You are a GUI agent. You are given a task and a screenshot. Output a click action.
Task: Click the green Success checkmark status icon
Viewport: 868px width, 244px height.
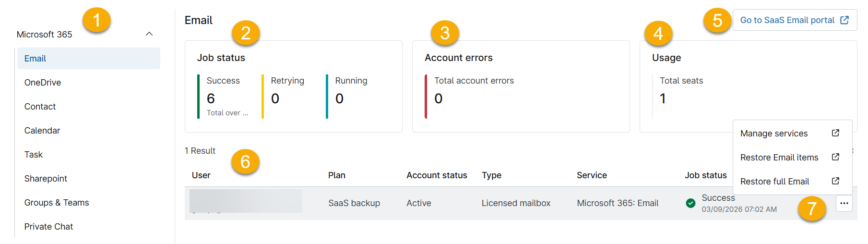pos(690,203)
